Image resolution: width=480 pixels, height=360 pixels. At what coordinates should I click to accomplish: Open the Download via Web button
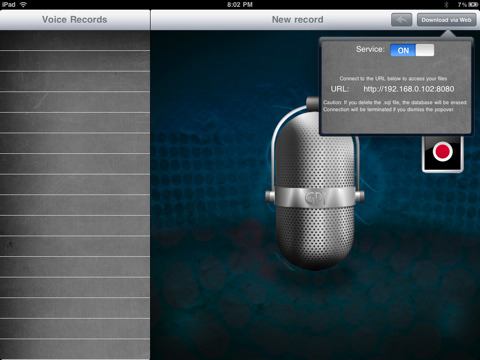pos(446,20)
